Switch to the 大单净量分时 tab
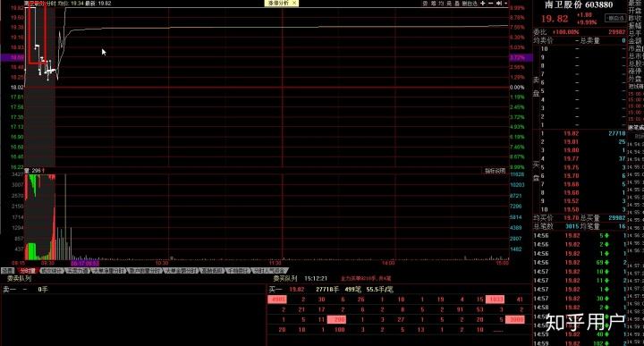The image size is (644, 346). [108, 271]
